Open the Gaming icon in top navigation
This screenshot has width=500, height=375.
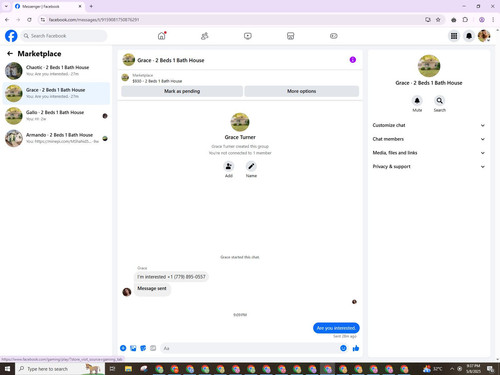[x=334, y=36]
